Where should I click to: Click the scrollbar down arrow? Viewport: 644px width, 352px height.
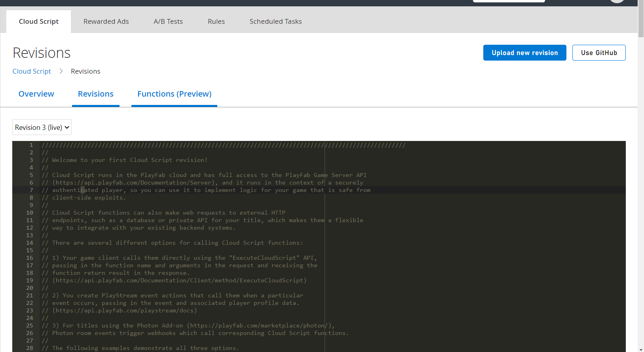(641, 350)
